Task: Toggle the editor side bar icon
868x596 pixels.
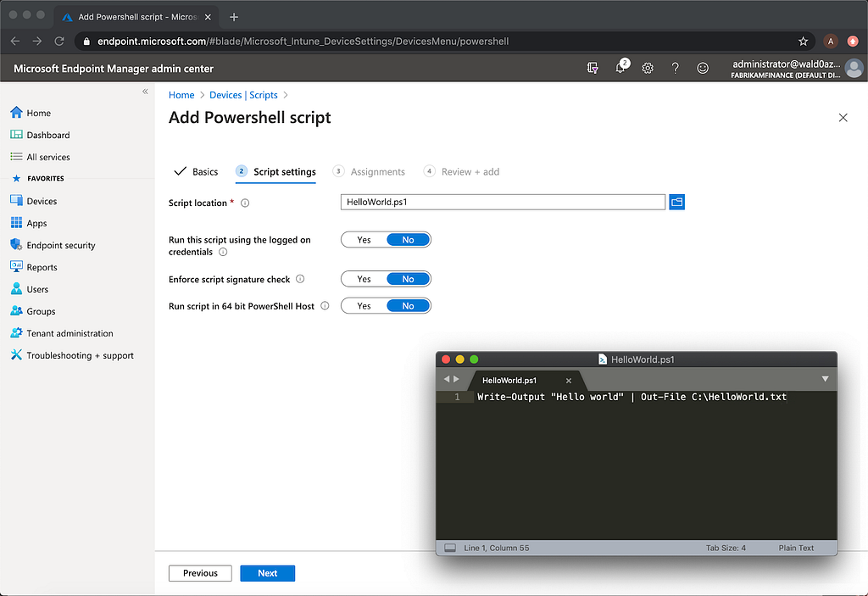Action: tap(450, 548)
